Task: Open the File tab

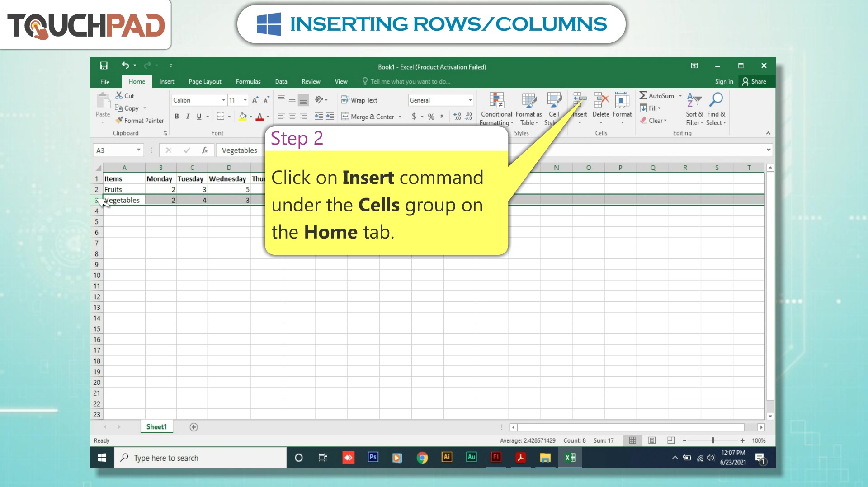Action: pos(105,82)
